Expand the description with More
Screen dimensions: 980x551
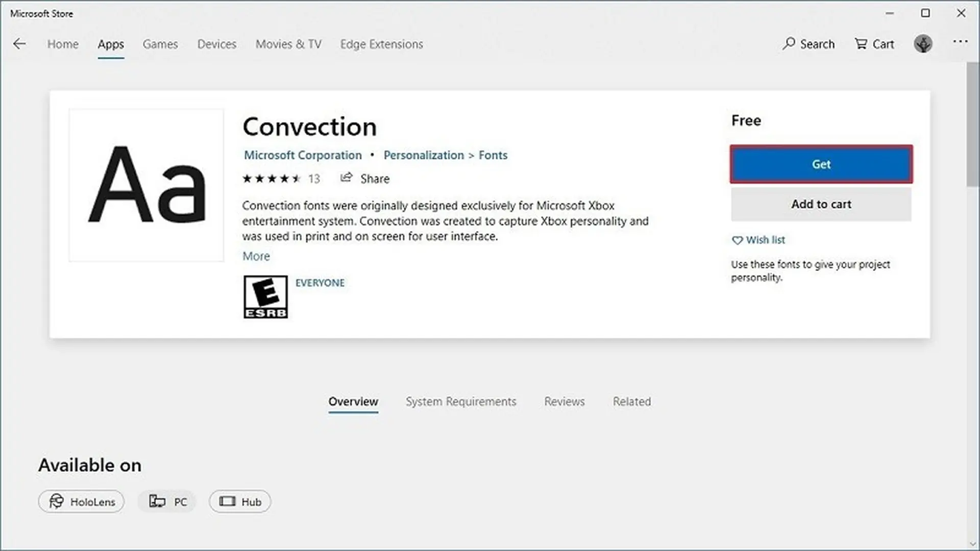[x=256, y=256]
